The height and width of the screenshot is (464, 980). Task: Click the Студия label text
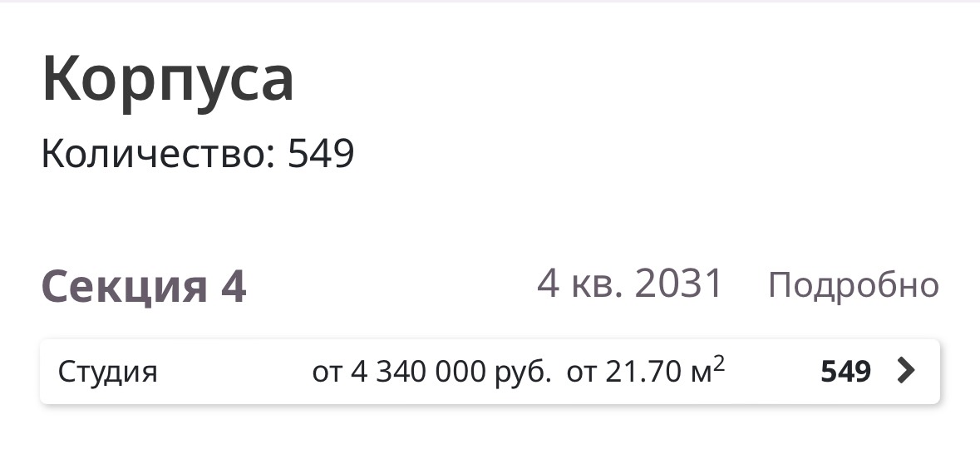click(x=108, y=372)
